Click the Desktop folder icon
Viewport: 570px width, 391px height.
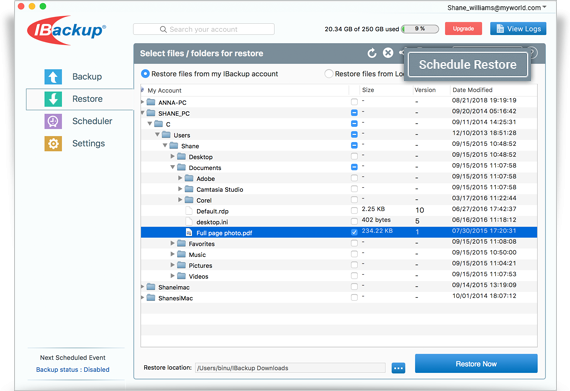(x=181, y=157)
